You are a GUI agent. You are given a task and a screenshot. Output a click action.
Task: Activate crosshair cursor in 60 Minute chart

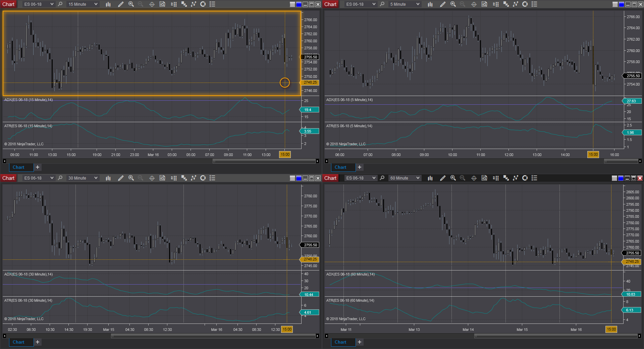(474, 178)
